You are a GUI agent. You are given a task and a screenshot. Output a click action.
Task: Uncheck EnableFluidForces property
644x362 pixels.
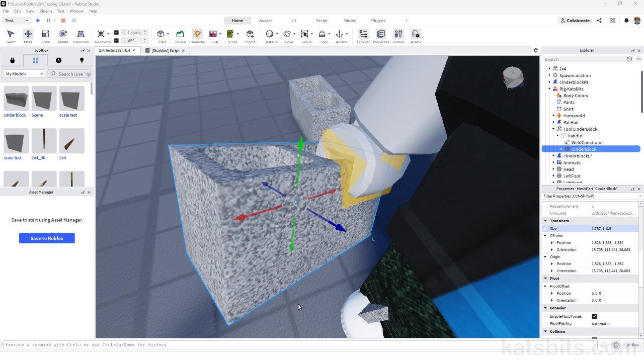[594, 316]
